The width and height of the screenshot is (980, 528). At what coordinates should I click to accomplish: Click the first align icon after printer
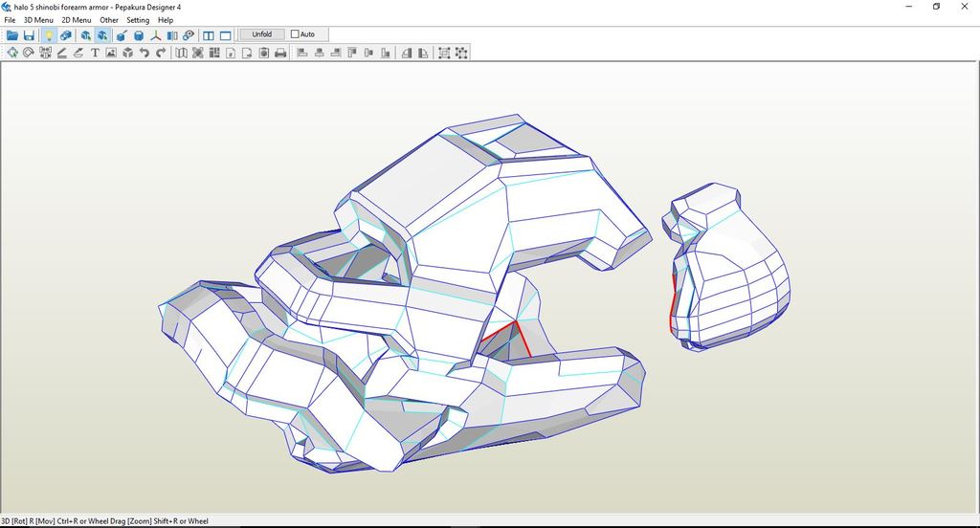click(302, 54)
